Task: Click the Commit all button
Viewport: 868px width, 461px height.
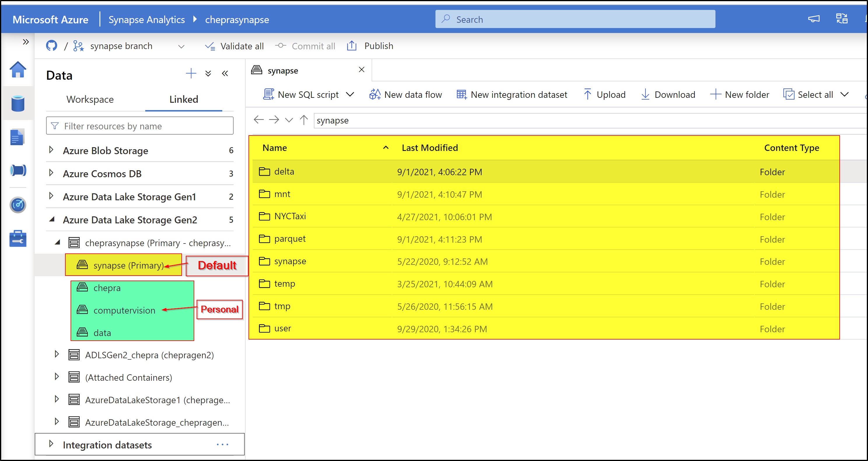Action: (305, 46)
